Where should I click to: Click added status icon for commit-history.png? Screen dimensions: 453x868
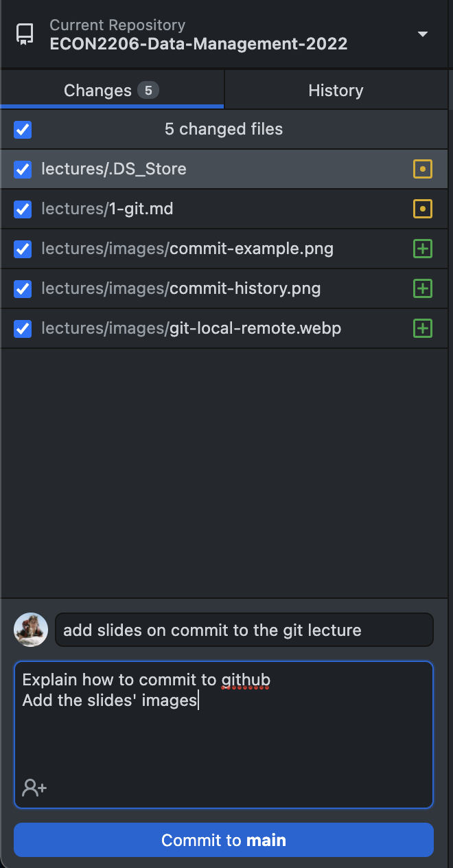[x=423, y=288]
